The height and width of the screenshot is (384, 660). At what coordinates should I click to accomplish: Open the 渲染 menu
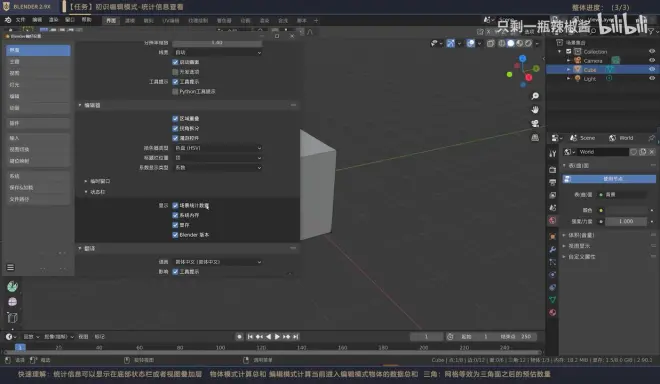point(53,20)
